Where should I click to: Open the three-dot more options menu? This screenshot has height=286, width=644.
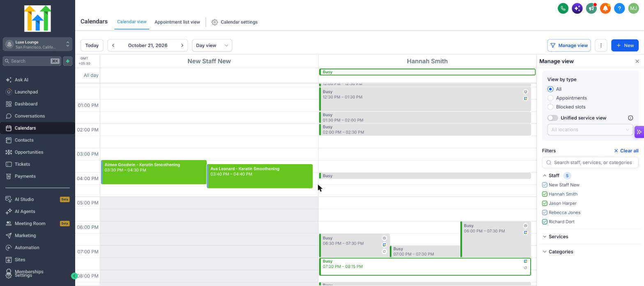tap(601, 46)
